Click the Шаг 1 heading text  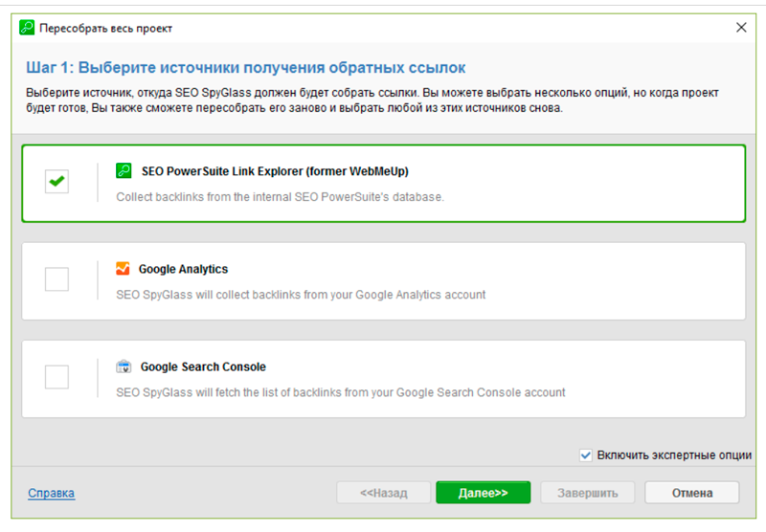coord(246,67)
